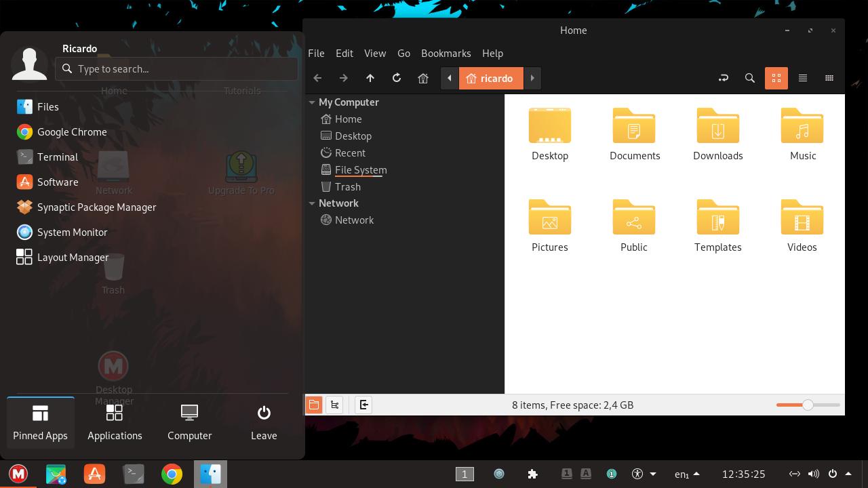
Task: Go back using the left arrow toolbar button
Action: 317,78
